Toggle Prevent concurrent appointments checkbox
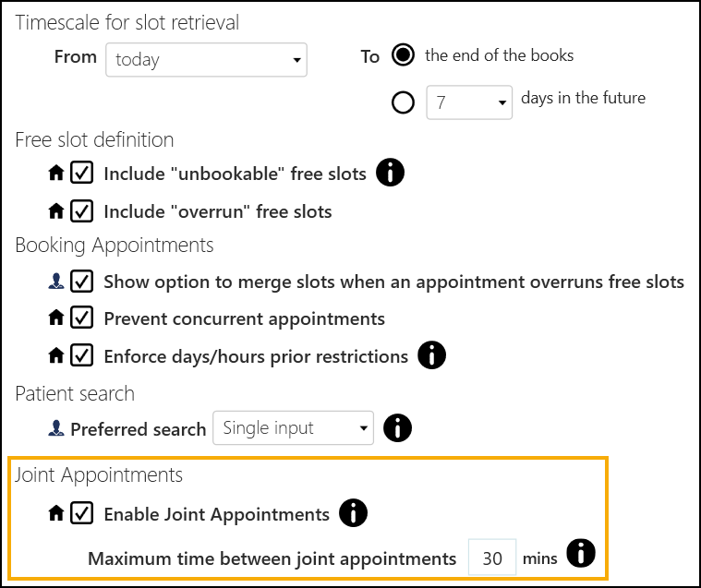The image size is (701, 588). (x=82, y=318)
